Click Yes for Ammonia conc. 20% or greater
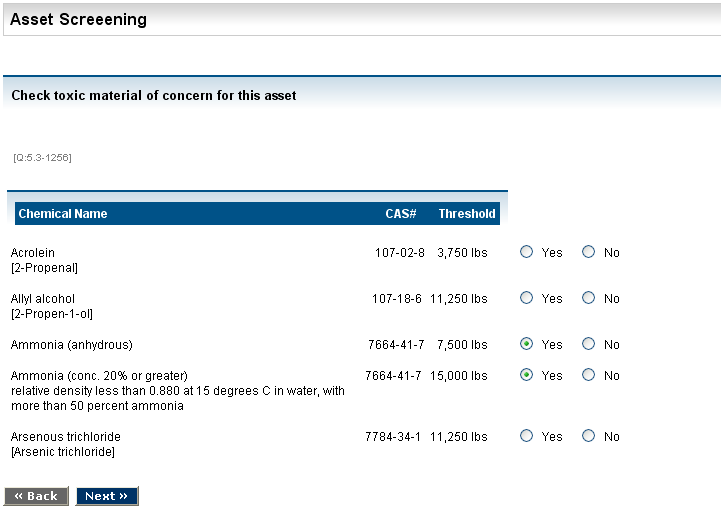Viewport: 721px width, 519px height. pos(527,375)
